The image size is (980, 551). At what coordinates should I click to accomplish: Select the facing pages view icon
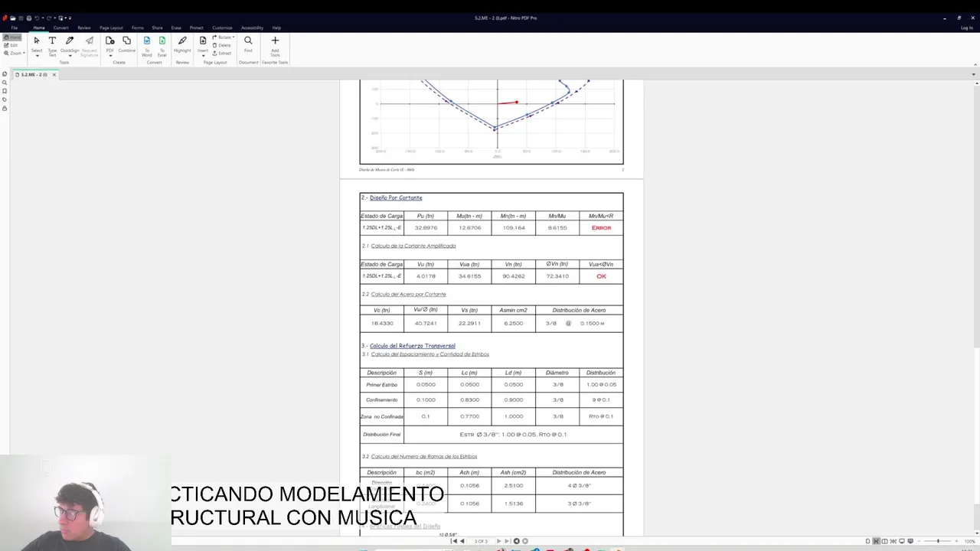point(885,541)
